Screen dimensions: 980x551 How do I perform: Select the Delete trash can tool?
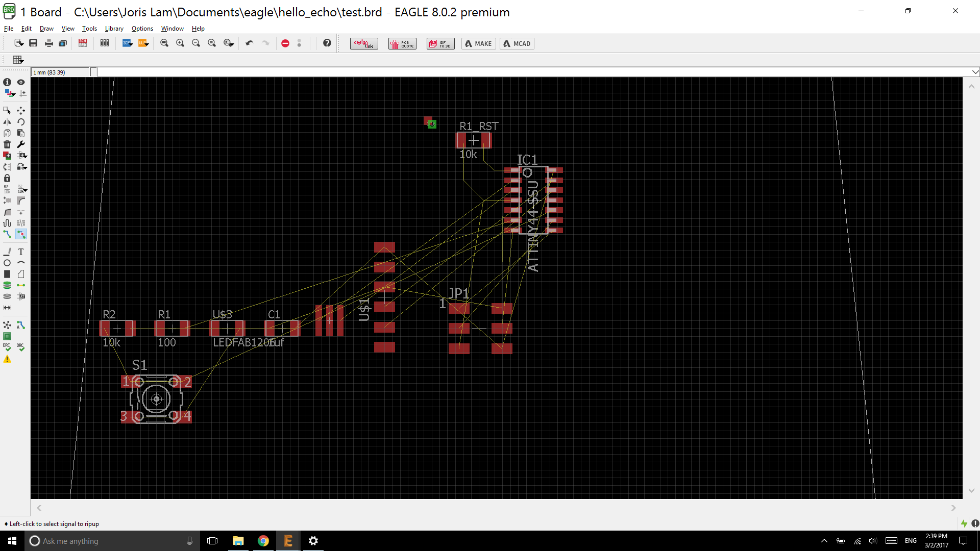tap(7, 144)
